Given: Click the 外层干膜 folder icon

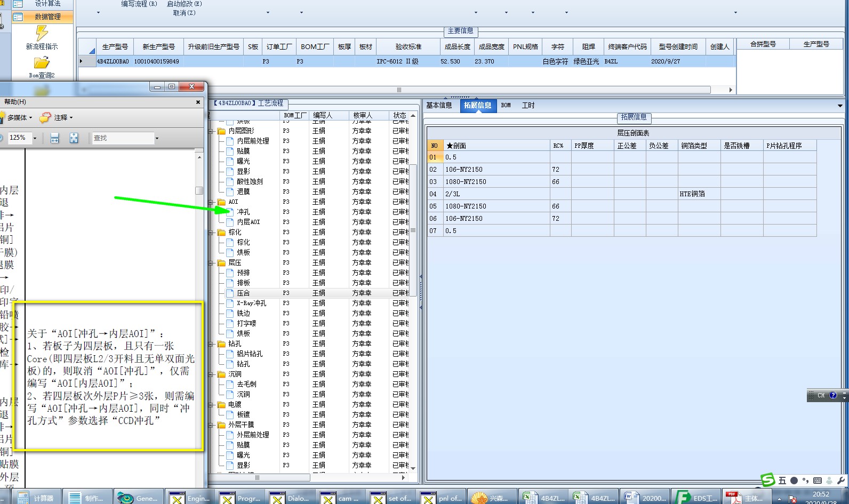Looking at the screenshot, I should 221,425.
